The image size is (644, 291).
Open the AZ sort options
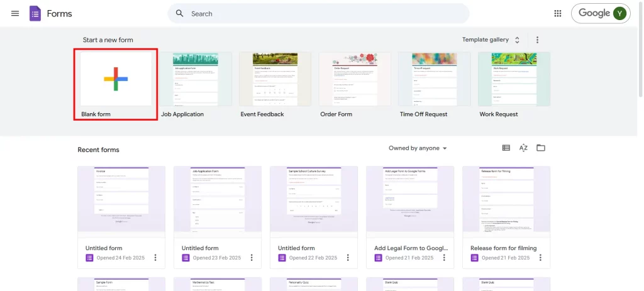click(x=523, y=148)
